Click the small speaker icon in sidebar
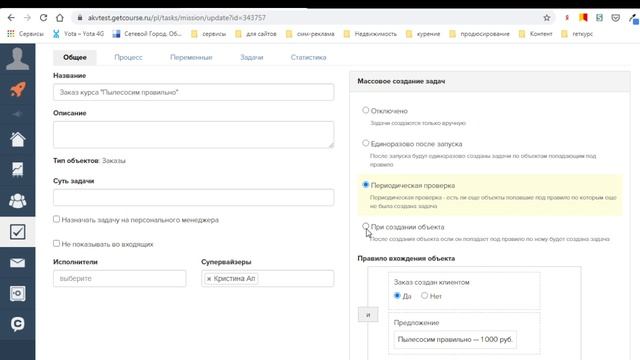This screenshot has height=360, width=640. click(17, 114)
